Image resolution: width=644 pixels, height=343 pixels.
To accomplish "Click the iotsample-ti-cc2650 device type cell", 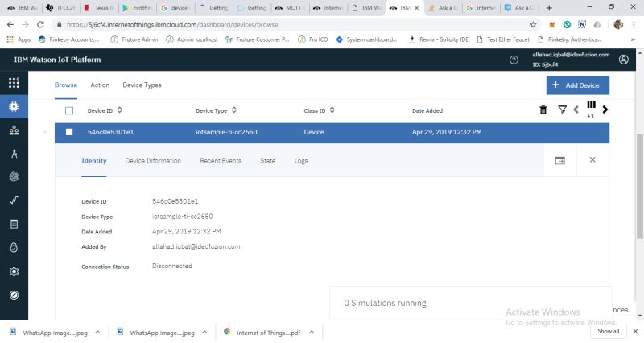I will tap(226, 132).
